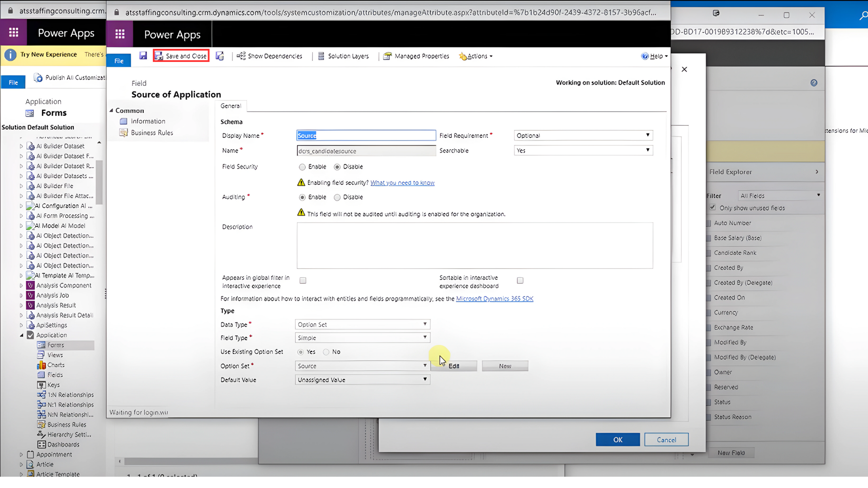Check Sortable in interactive experience dashboard
This screenshot has width=868, height=488.
pyautogui.click(x=520, y=281)
